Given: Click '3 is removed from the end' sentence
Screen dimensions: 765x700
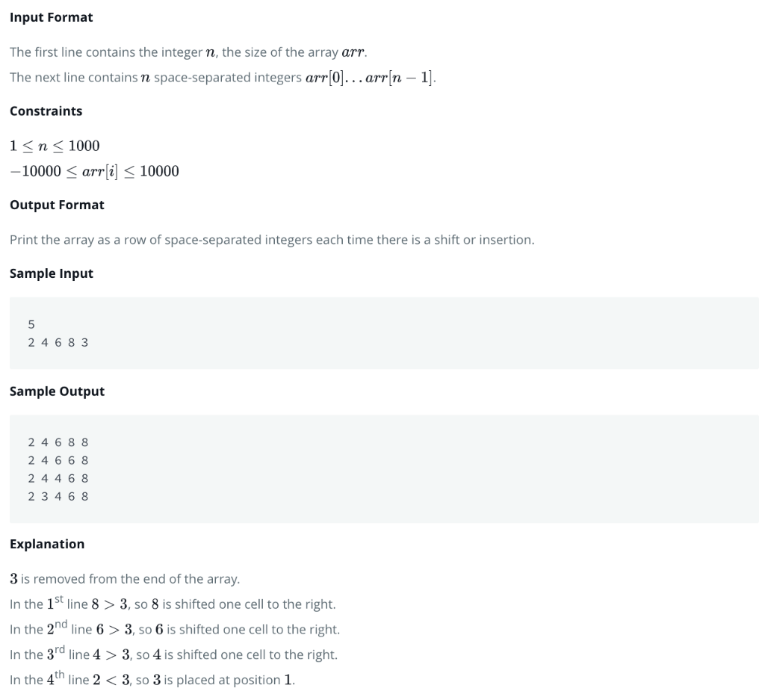Looking at the screenshot, I should pyautogui.click(x=125, y=579).
